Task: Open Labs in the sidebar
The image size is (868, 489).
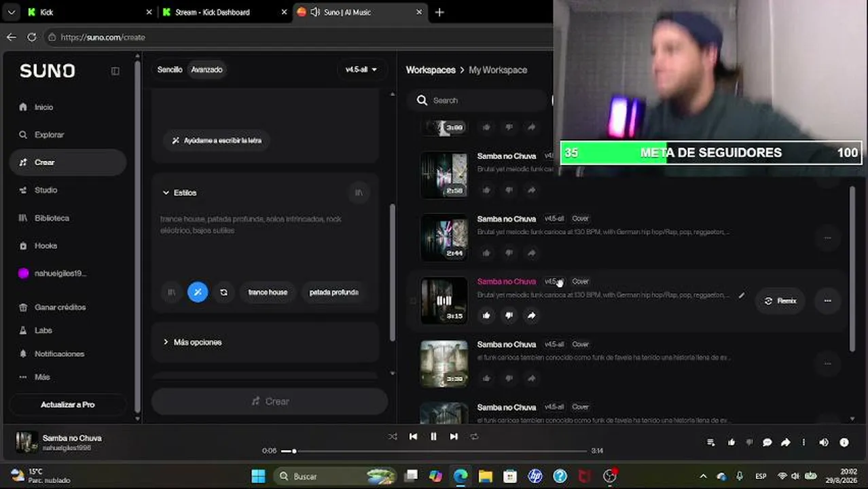Action: (x=43, y=331)
